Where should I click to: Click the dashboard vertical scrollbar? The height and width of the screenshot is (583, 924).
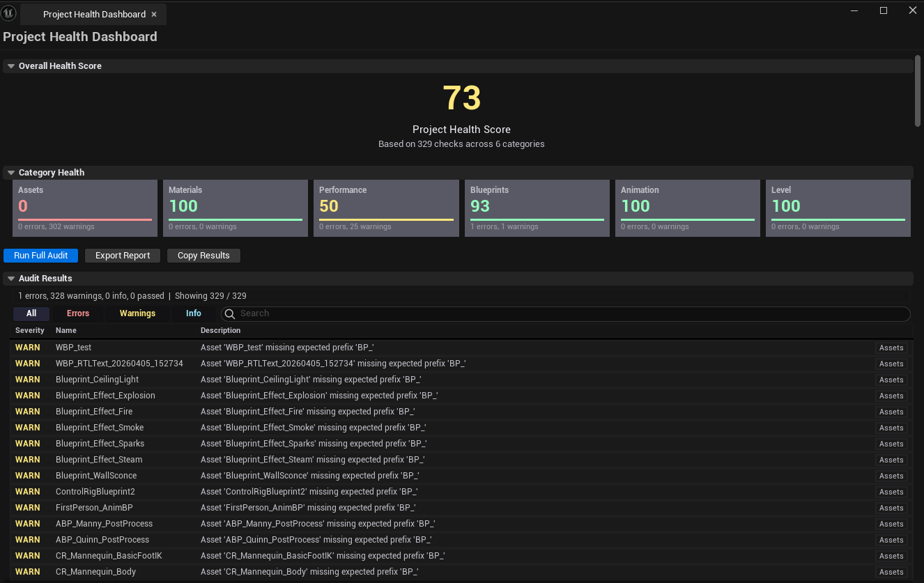[918, 91]
